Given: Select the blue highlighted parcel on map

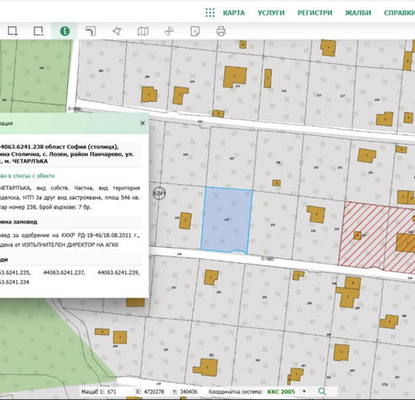Looking at the screenshot, I should pyautogui.click(x=226, y=220).
